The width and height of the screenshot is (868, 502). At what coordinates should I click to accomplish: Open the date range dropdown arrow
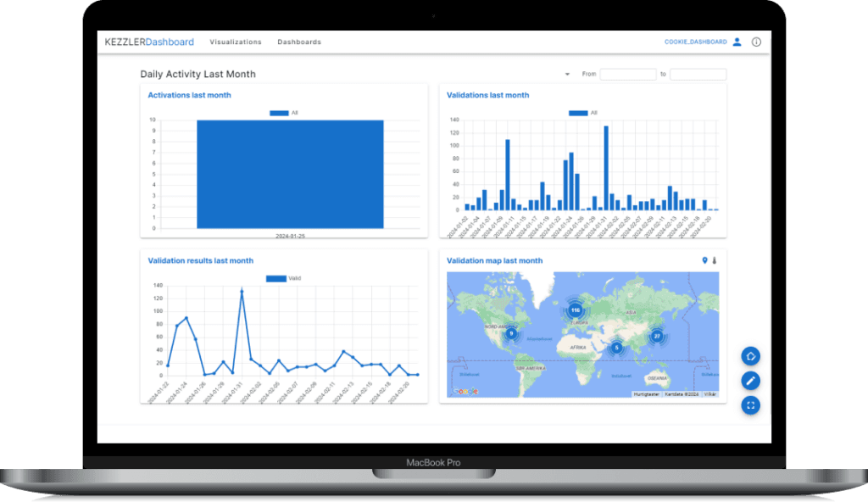(x=566, y=74)
